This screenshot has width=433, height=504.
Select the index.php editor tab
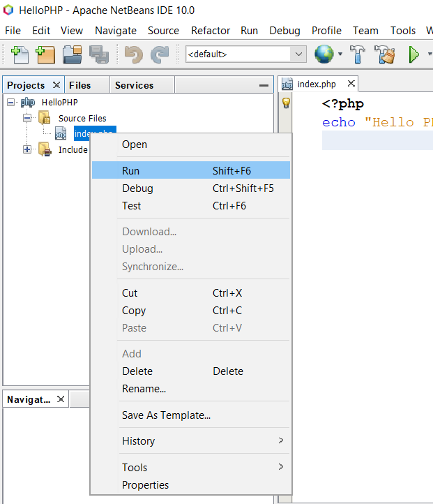click(x=317, y=84)
